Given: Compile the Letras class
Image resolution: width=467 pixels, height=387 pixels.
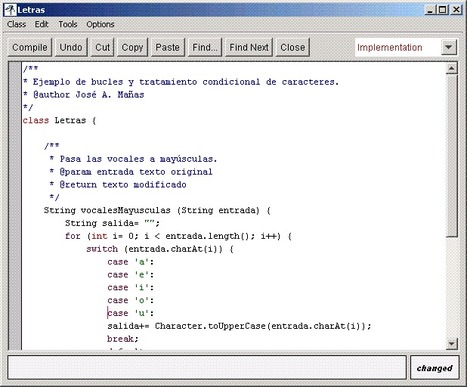Looking at the screenshot, I should pyautogui.click(x=30, y=47).
